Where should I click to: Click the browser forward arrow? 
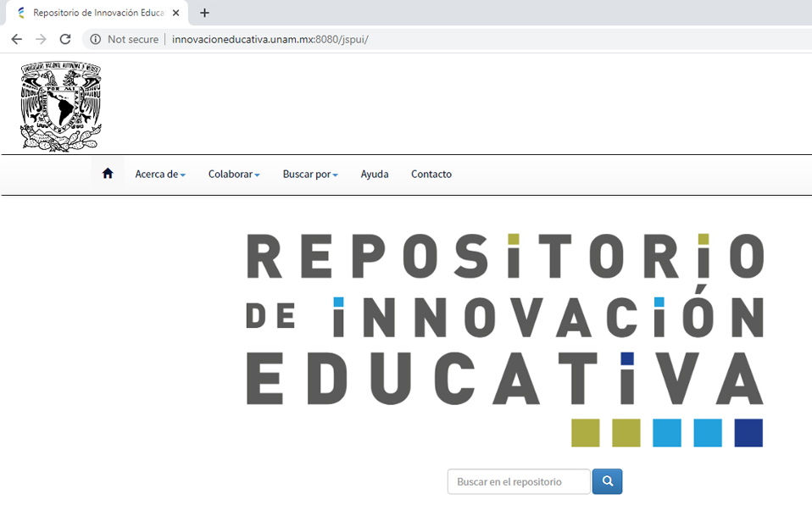(x=41, y=39)
